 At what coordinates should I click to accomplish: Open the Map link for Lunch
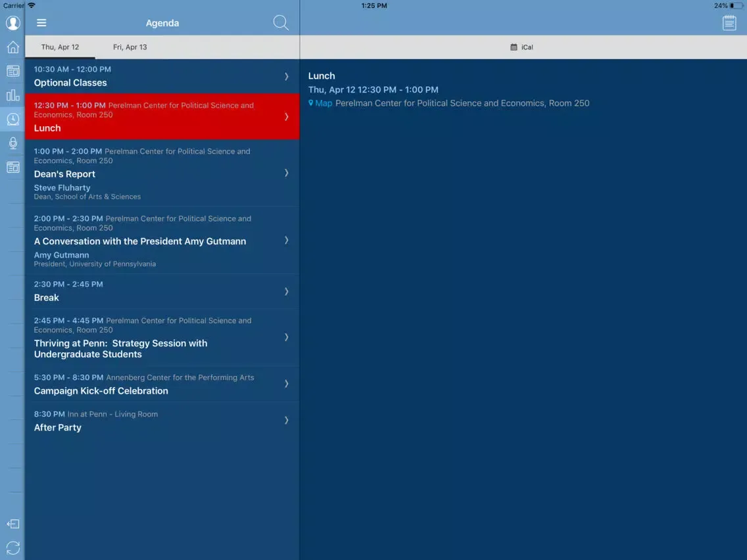click(324, 103)
